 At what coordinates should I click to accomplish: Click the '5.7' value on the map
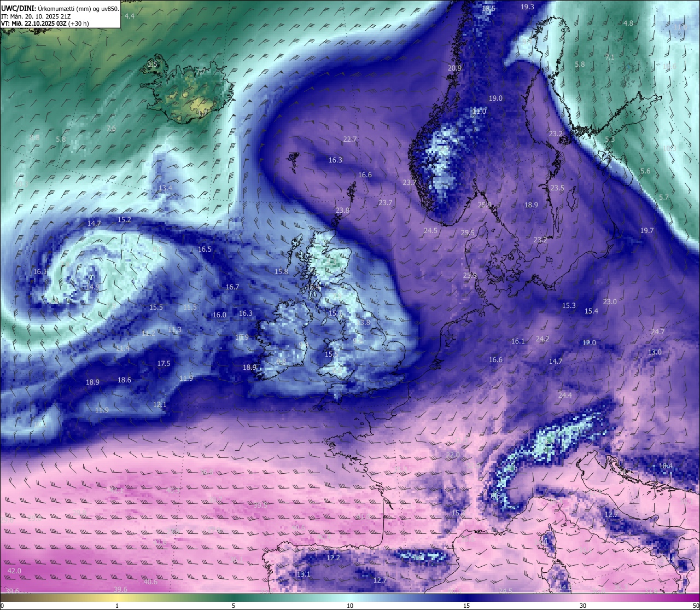(664, 197)
